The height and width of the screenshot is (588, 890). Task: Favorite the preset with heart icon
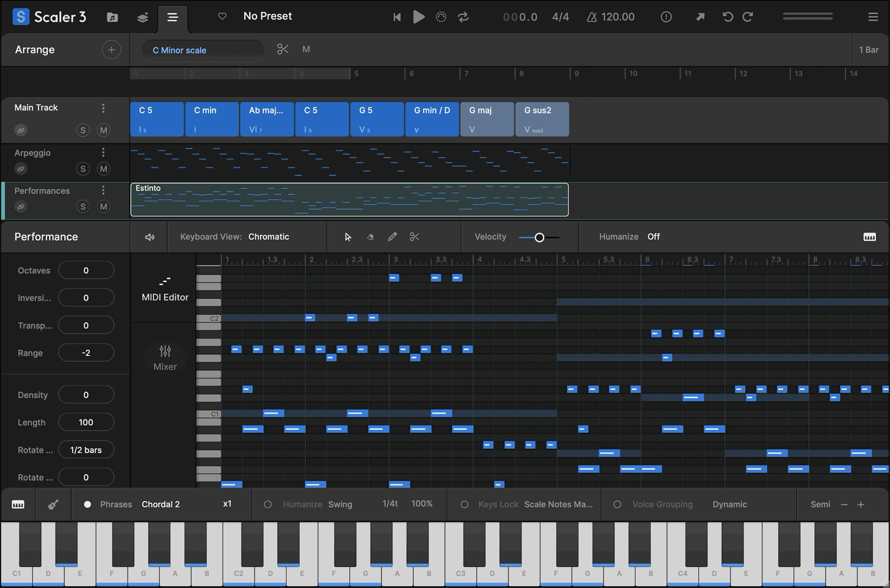[222, 16]
